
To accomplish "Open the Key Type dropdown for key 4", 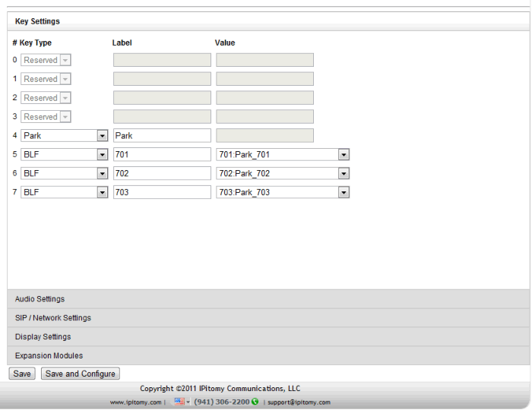I will 64,136.
